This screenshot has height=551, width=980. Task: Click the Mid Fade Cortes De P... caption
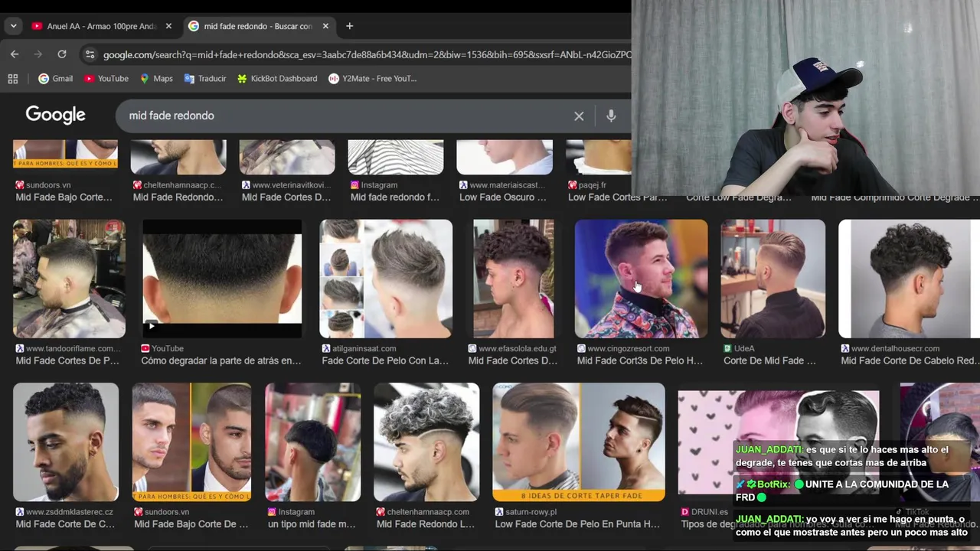pyautogui.click(x=67, y=360)
